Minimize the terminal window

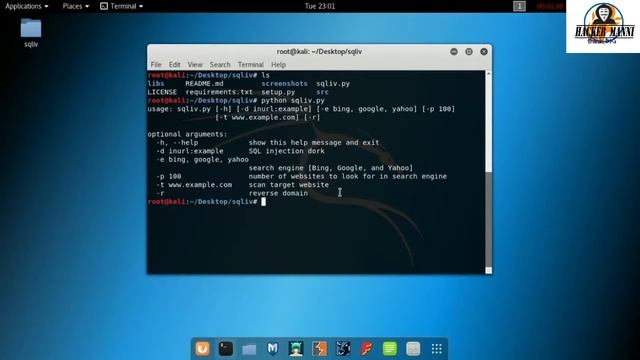tap(454, 52)
